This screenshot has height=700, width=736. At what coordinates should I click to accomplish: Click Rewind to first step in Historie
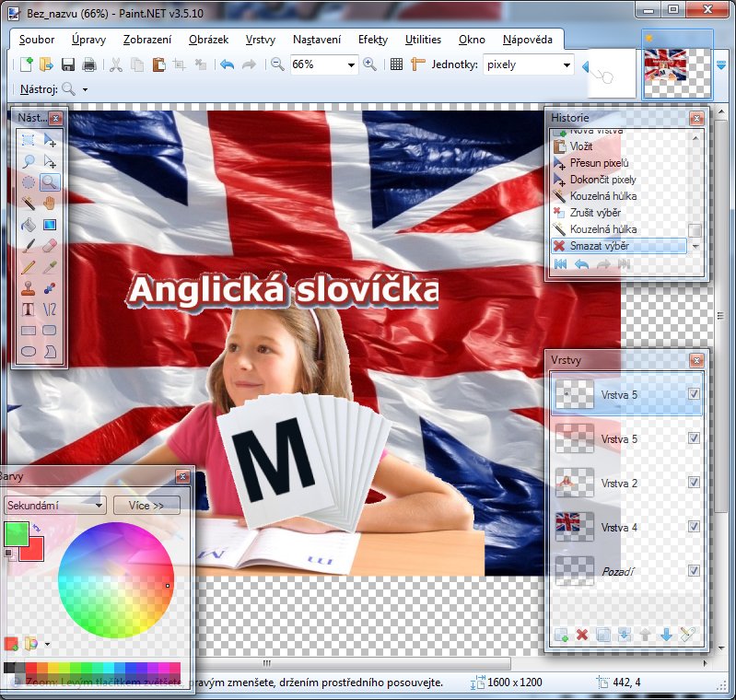560,264
